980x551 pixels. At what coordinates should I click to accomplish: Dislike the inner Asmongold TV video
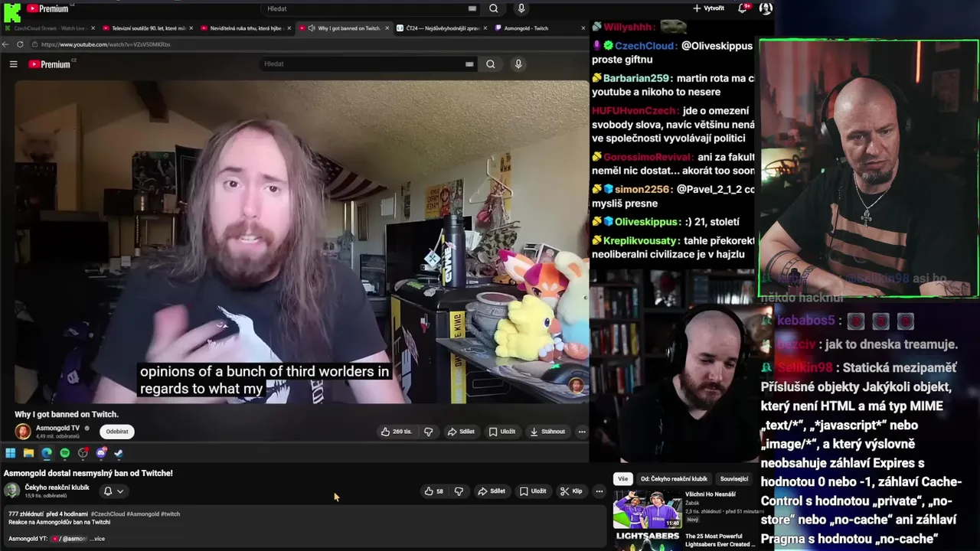pyautogui.click(x=429, y=432)
